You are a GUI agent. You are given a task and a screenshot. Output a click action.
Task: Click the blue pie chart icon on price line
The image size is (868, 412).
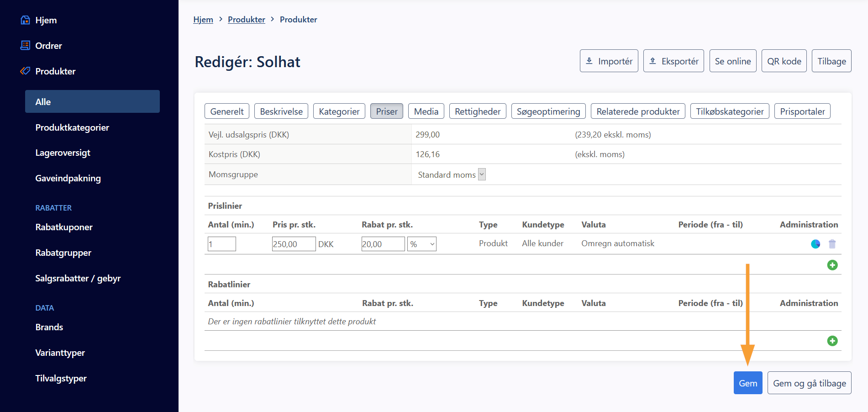tap(815, 244)
